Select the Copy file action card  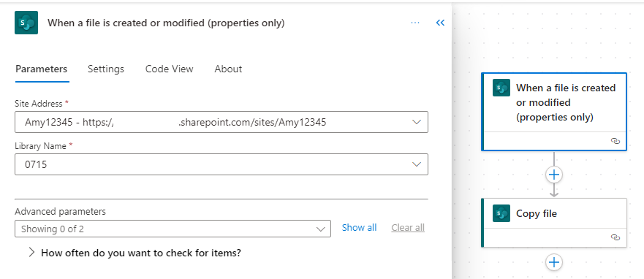pos(554,223)
